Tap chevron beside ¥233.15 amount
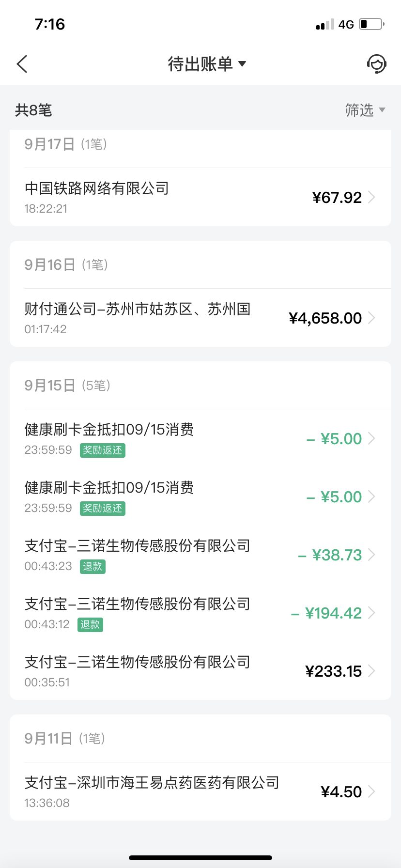 coord(372,671)
